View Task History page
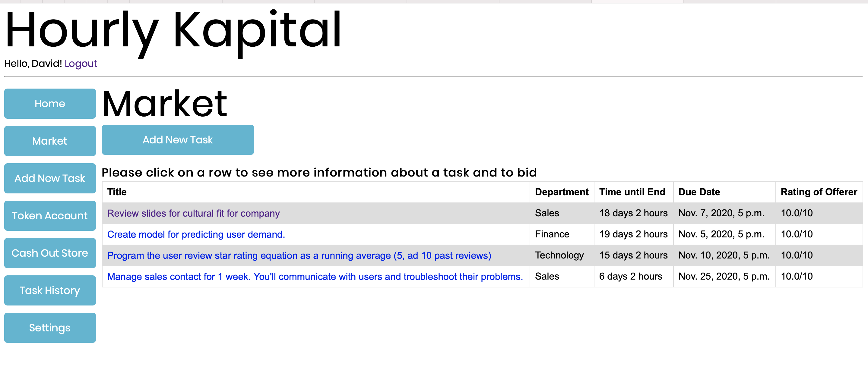The image size is (868, 379). (50, 290)
